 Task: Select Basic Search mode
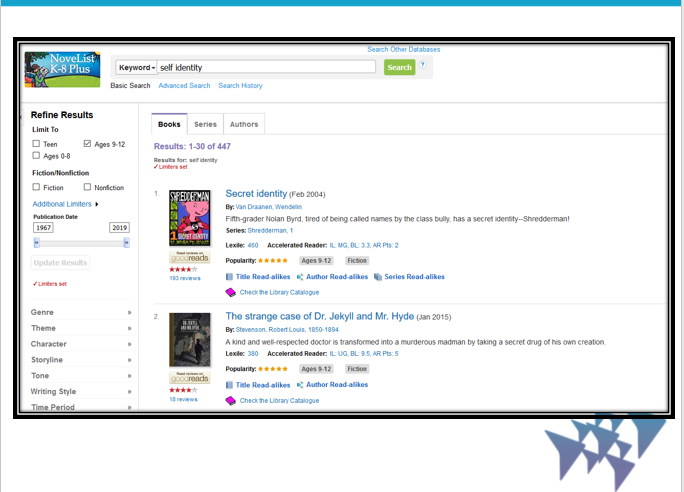[x=130, y=85]
